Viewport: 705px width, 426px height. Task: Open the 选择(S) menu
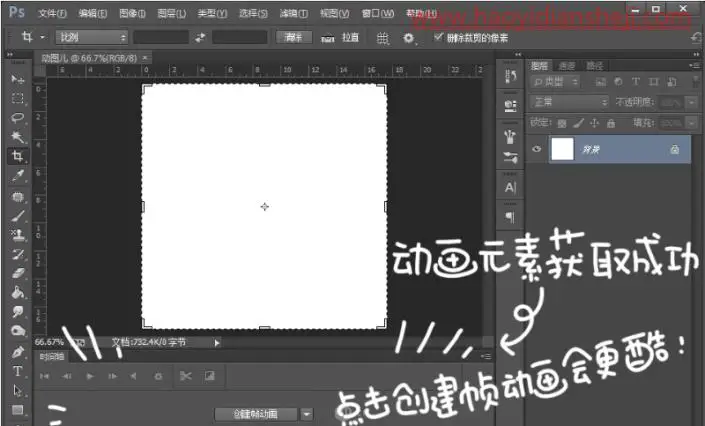click(253, 13)
